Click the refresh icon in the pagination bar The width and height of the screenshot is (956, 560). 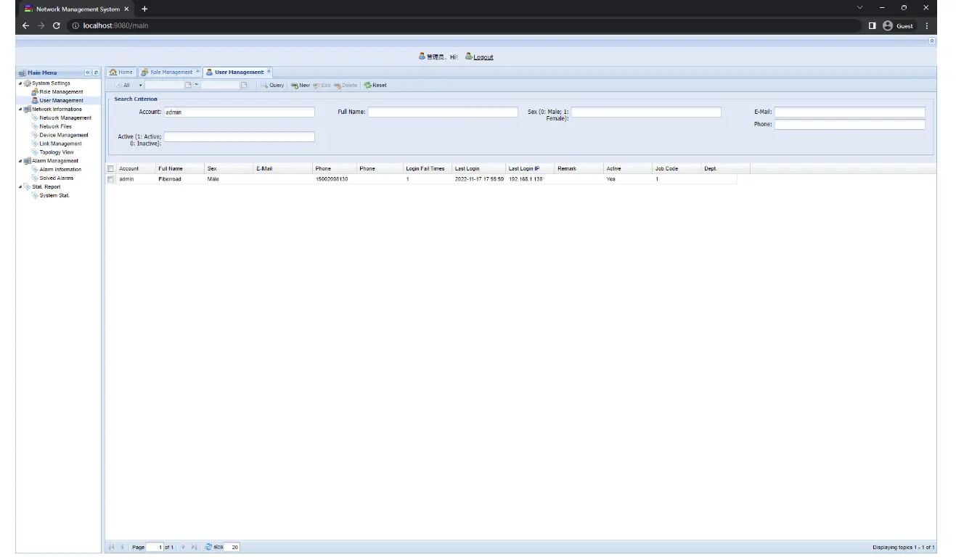click(x=209, y=547)
